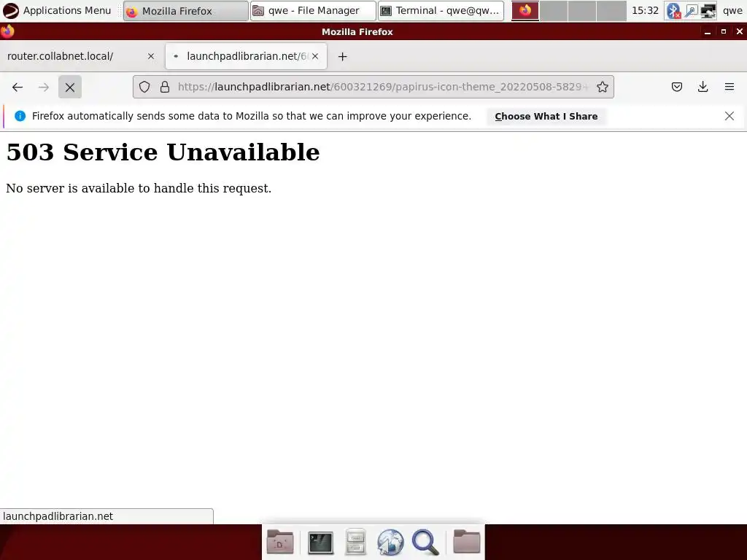Dismiss the Firefox data notification bar
The width and height of the screenshot is (747, 560).
coord(729,116)
